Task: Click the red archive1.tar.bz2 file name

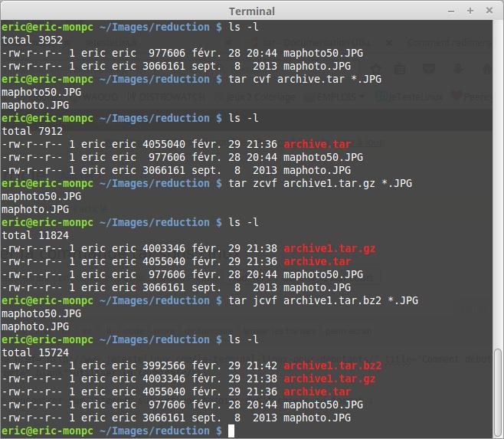Action: (332, 365)
